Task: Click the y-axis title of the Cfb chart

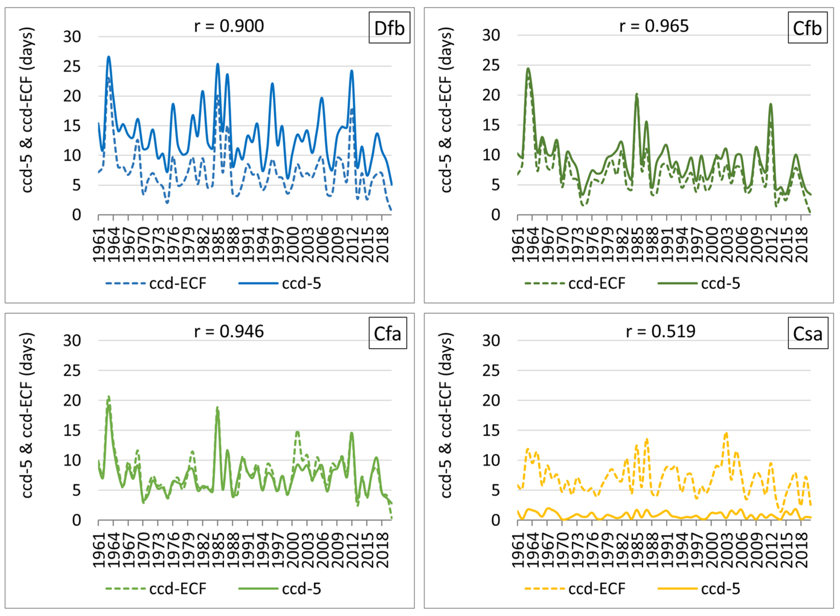Action: 447,110
